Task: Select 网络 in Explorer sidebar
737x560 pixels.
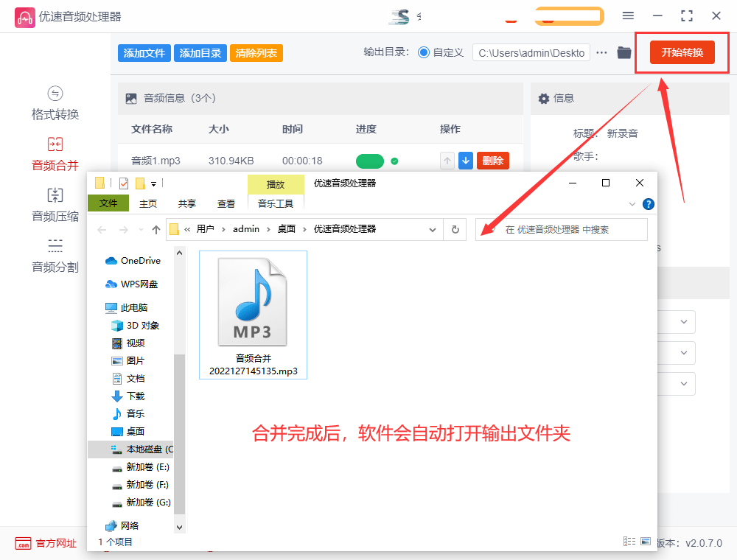Action: (x=122, y=525)
